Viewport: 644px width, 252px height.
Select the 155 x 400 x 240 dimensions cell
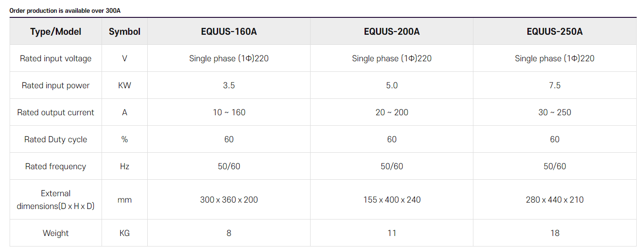click(392, 200)
